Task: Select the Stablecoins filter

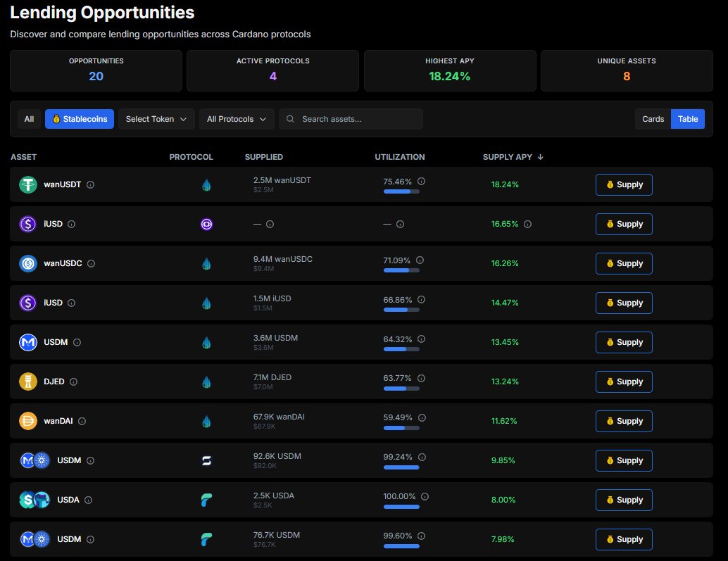Action: (80, 119)
